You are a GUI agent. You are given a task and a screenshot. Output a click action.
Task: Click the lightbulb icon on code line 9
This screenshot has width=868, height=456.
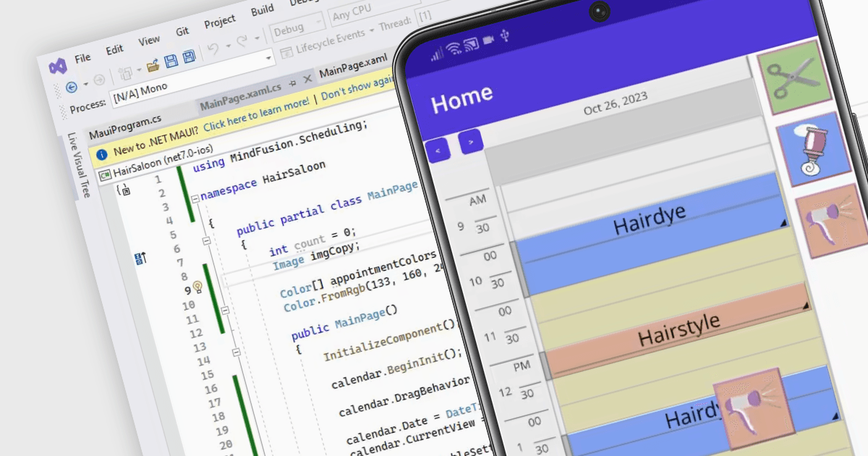pyautogui.click(x=196, y=287)
